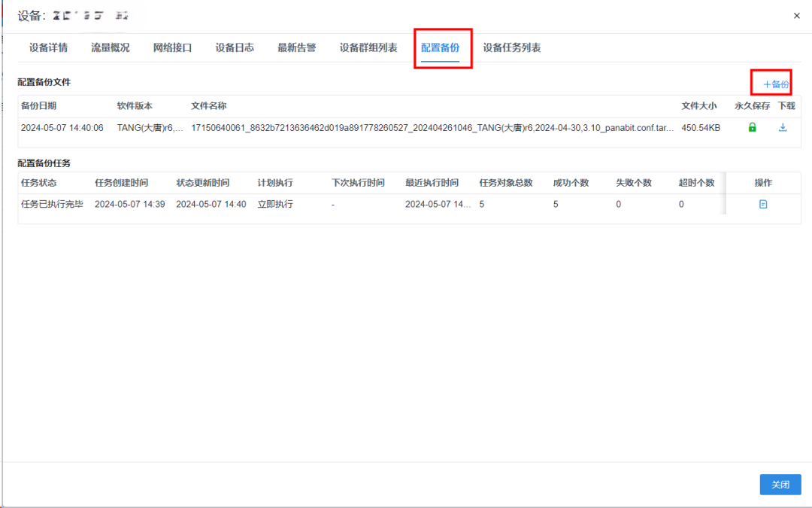The image size is (812, 508).
Task: Click the 超时个数 column header
Action: point(696,183)
